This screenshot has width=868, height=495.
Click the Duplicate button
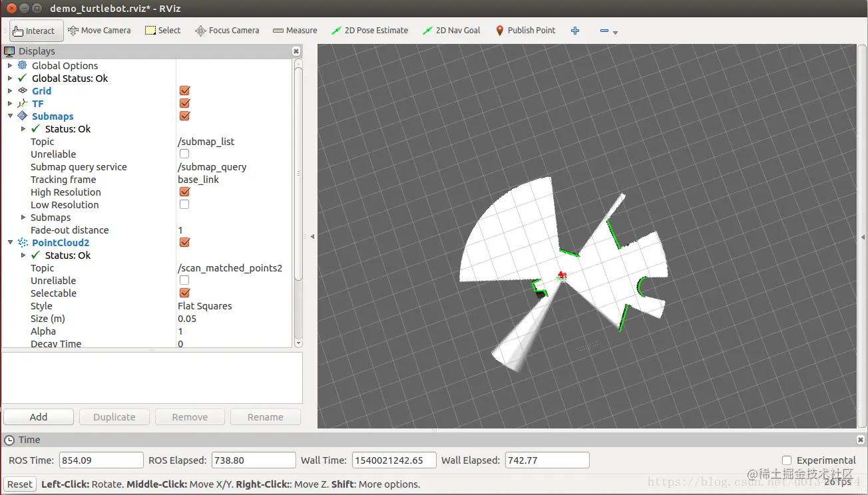coord(114,417)
